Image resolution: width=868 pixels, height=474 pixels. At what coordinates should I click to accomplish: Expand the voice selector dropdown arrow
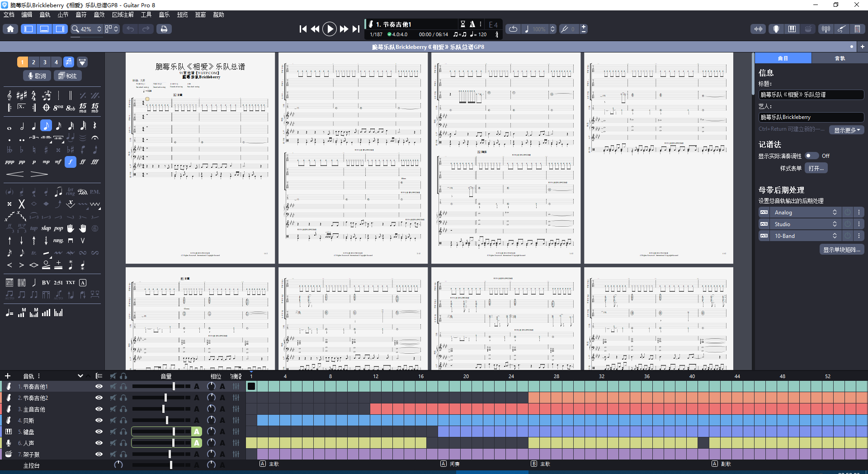82,62
